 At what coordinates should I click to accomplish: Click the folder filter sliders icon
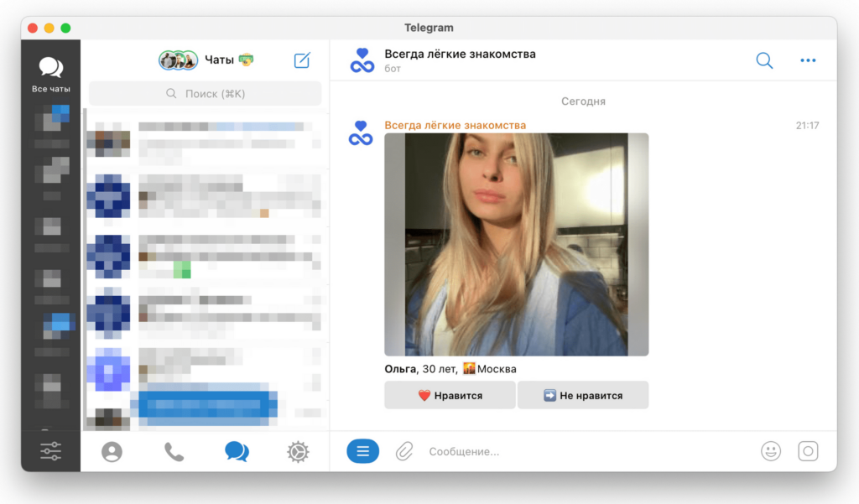tap(50, 451)
